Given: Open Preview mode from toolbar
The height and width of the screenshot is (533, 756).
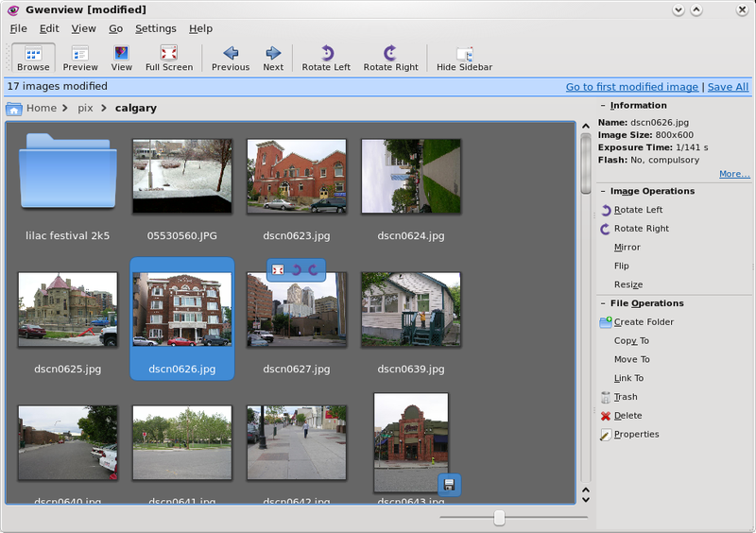Looking at the screenshot, I should pyautogui.click(x=80, y=58).
